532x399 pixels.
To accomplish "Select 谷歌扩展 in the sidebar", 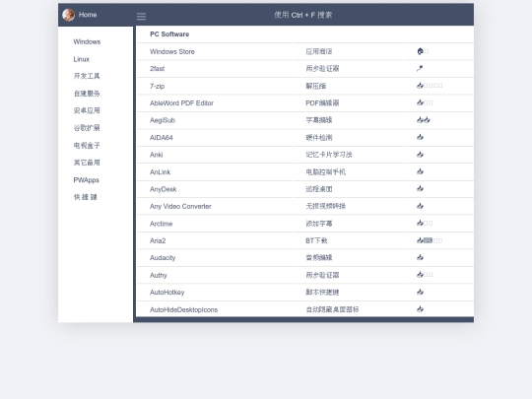I will point(87,128).
